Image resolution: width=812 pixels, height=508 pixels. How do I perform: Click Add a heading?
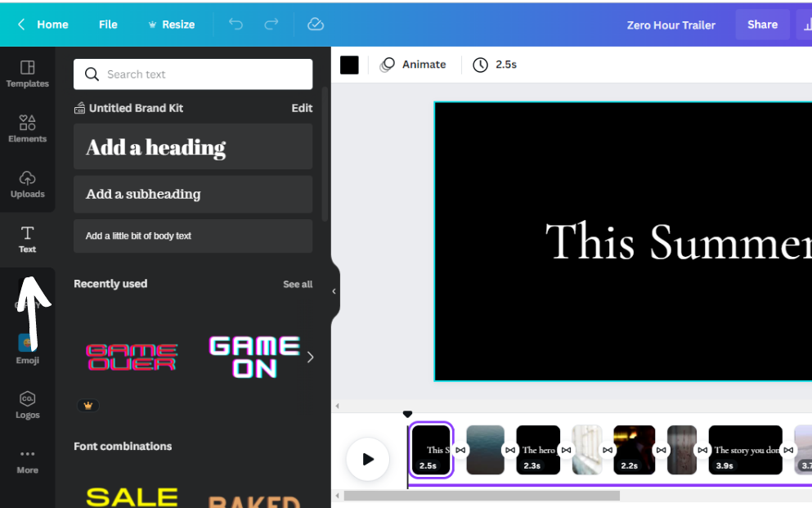click(193, 147)
